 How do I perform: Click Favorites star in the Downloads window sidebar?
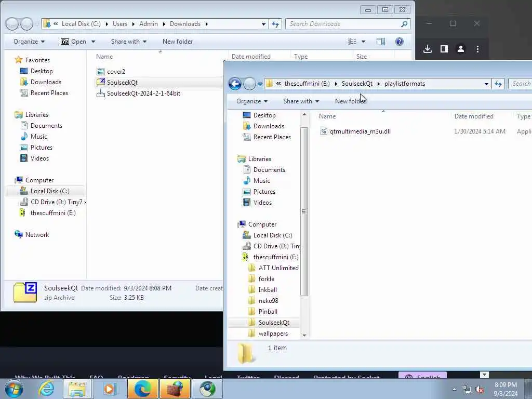[19, 60]
